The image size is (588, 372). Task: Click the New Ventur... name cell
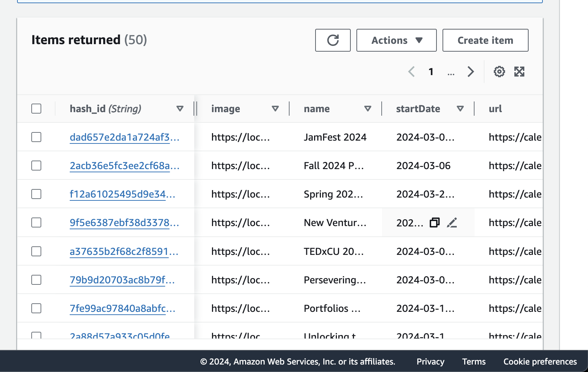tap(335, 222)
